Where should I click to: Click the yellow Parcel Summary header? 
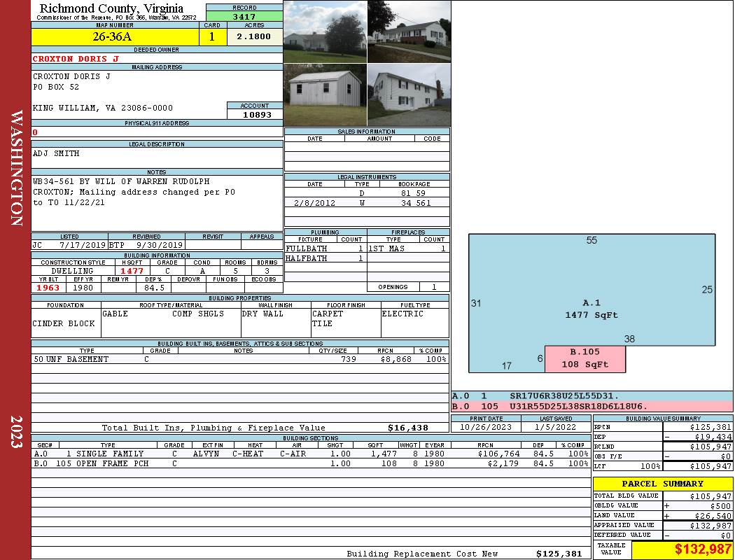point(662,484)
